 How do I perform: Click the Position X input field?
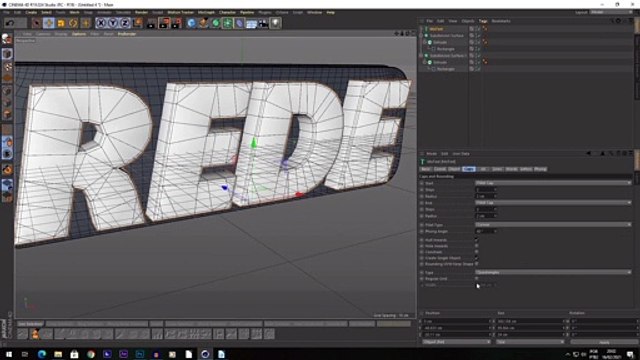(x=456, y=322)
